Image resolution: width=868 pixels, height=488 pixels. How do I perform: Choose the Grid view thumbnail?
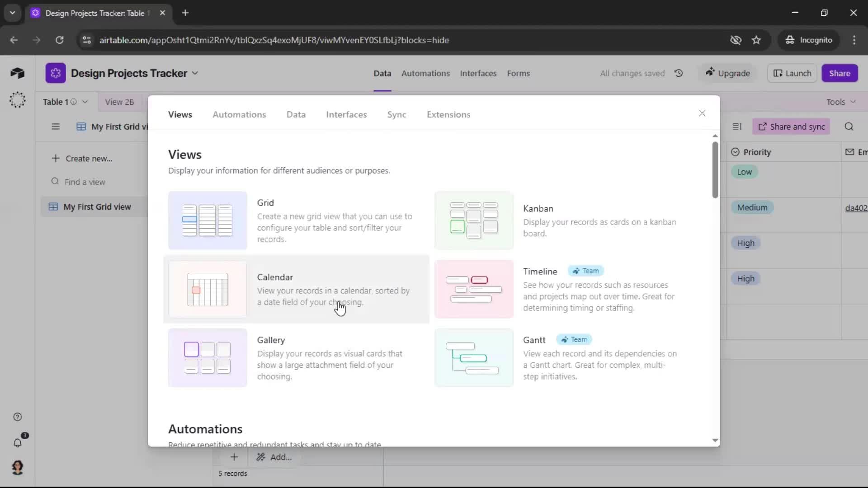point(208,221)
